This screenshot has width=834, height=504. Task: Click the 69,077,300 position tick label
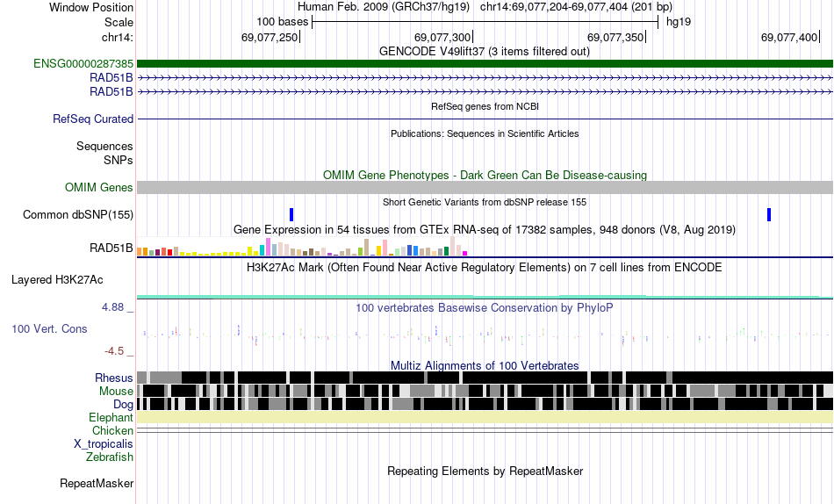(x=442, y=37)
